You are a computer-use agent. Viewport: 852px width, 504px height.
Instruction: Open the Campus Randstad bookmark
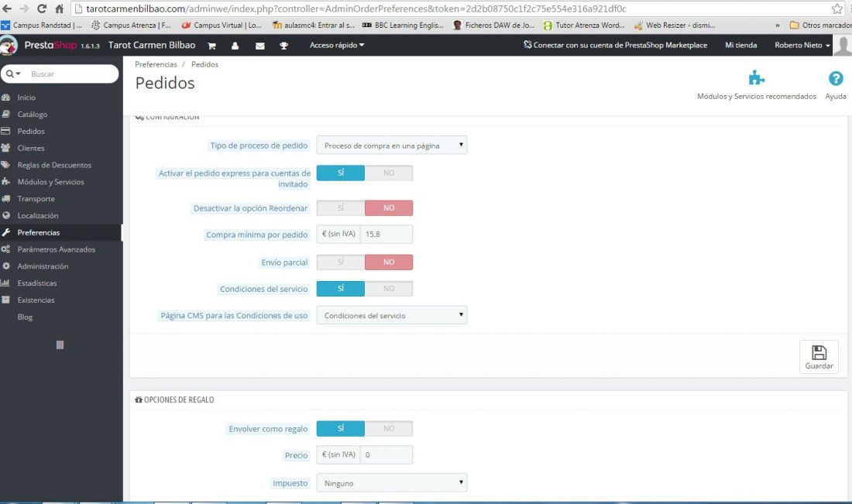[x=43, y=25]
